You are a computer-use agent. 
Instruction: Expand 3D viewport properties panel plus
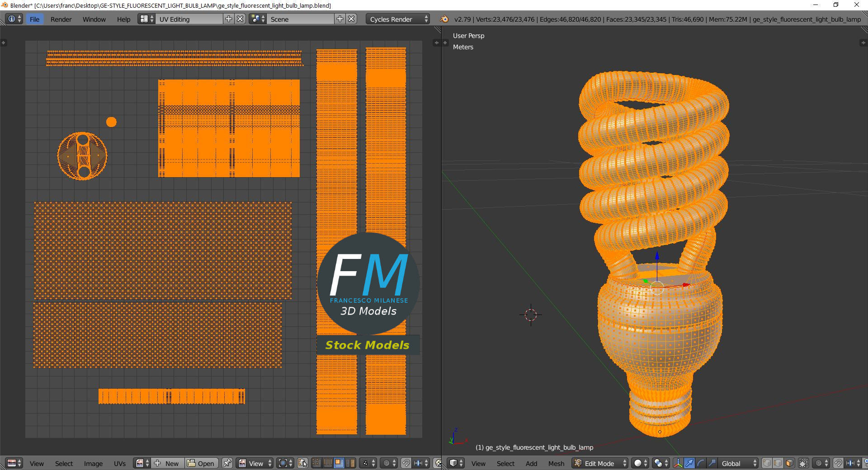863,42
